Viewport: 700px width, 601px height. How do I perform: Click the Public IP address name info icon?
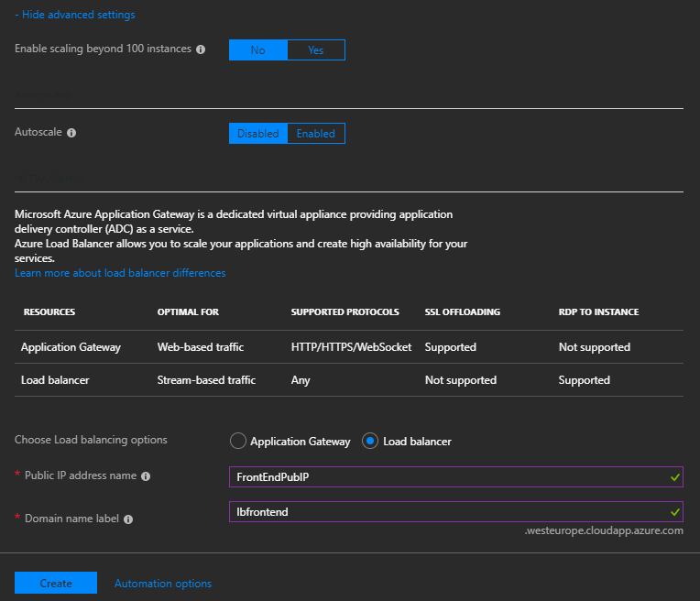(146, 476)
